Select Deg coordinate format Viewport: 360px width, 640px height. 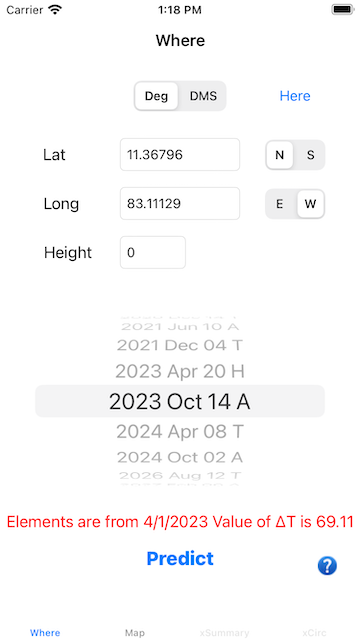click(x=157, y=96)
